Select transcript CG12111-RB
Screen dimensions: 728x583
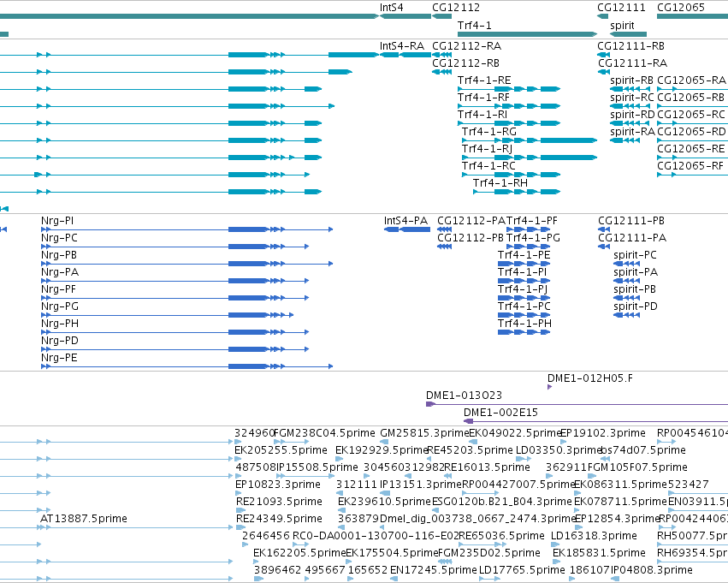click(631, 46)
